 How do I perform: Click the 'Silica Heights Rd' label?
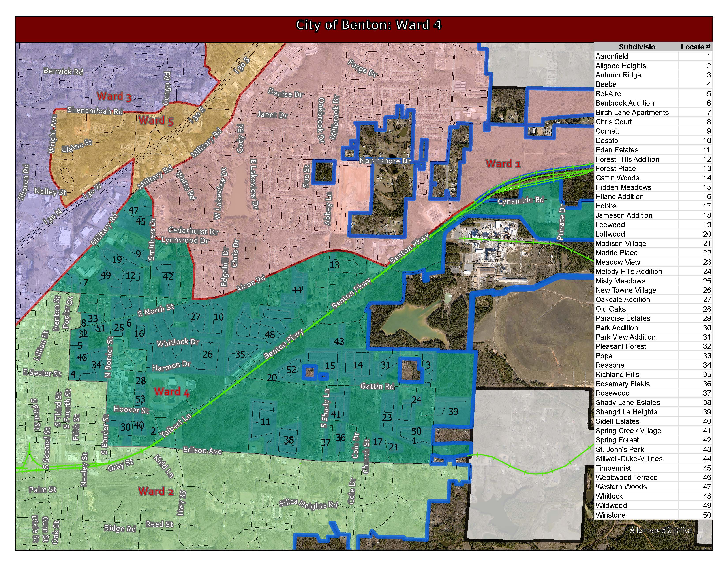coord(308,504)
